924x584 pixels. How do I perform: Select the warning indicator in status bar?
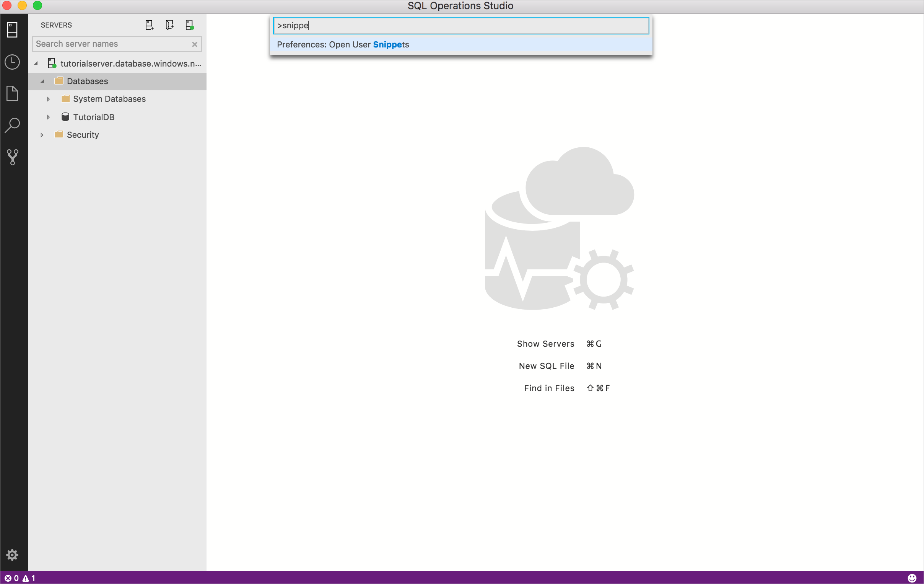tap(25, 577)
